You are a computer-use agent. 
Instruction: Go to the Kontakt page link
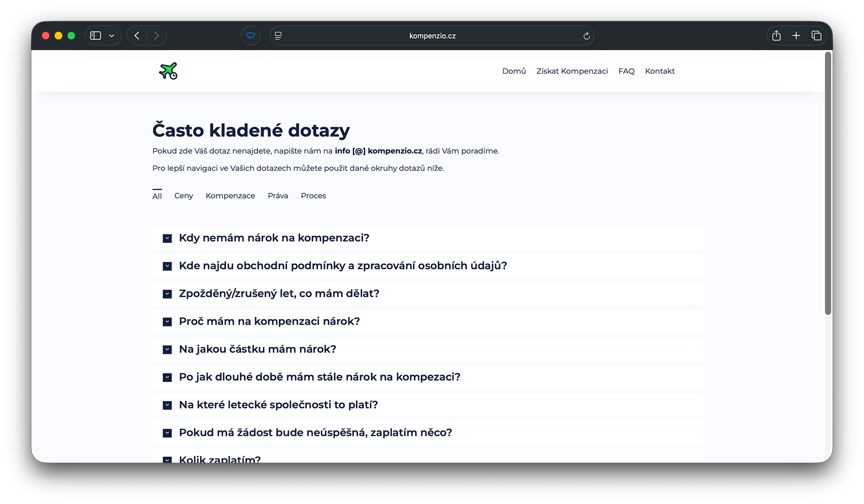[x=660, y=71]
